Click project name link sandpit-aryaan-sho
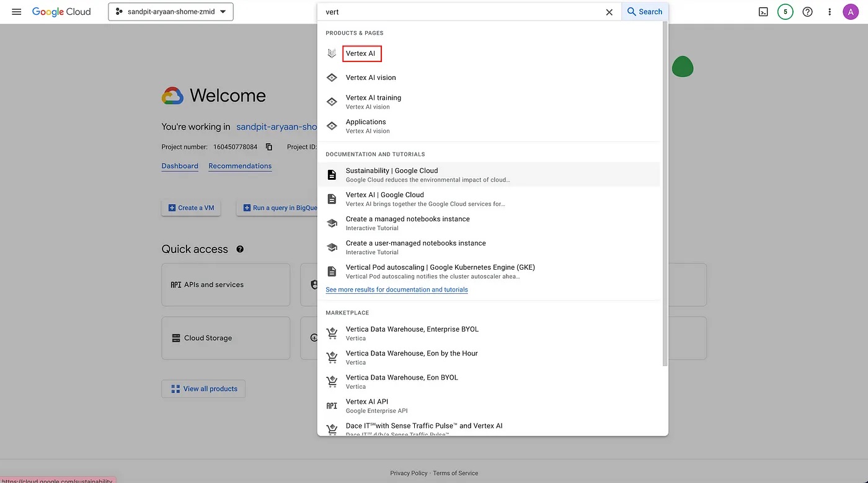This screenshot has width=868, height=483. (x=277, y=126)
